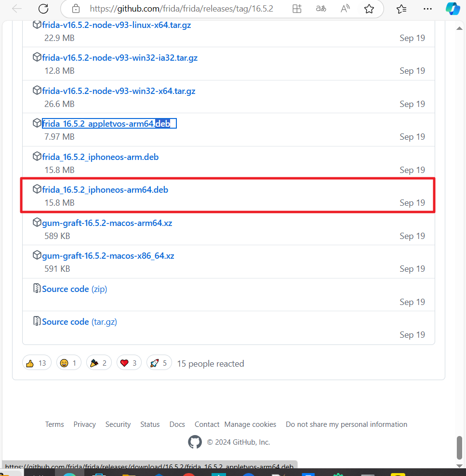Viewport: 466px width, 476px height.
Task: Open the translate page icon
Action: (x=321, y=9)
